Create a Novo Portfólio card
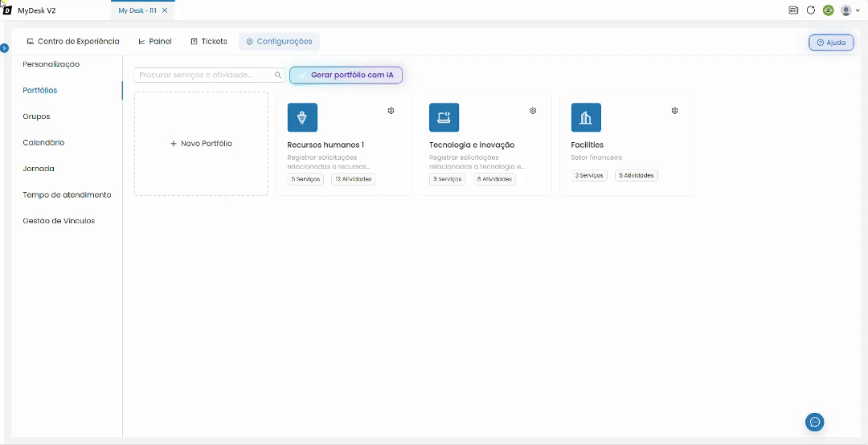 click(x=201, y=143)
